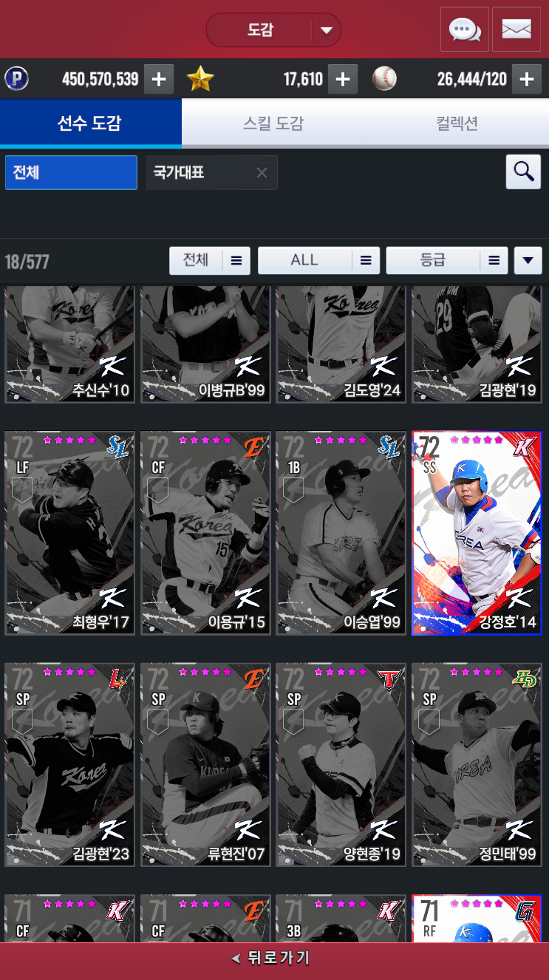Add stars using the plus beside 17,610
549x980 pixels.
tap(342, 79)
